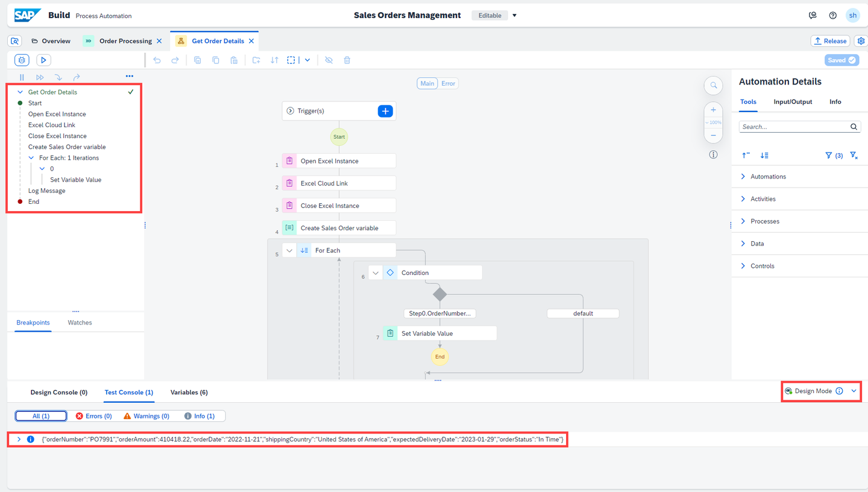The image size is (868, 492).
Task: Open the Variables (6) tab
Action: click(189, 393)
